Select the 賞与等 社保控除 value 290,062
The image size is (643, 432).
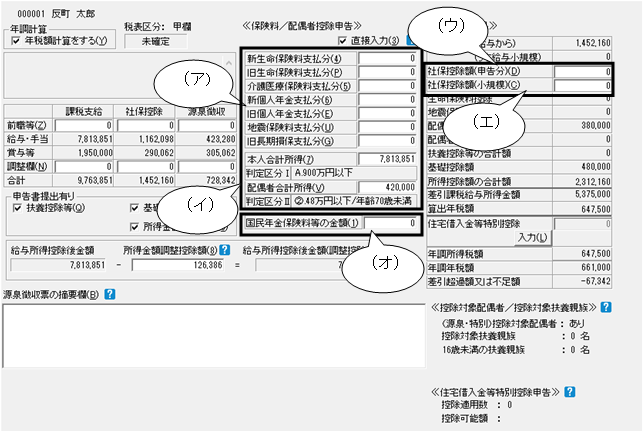coord(159,153)
